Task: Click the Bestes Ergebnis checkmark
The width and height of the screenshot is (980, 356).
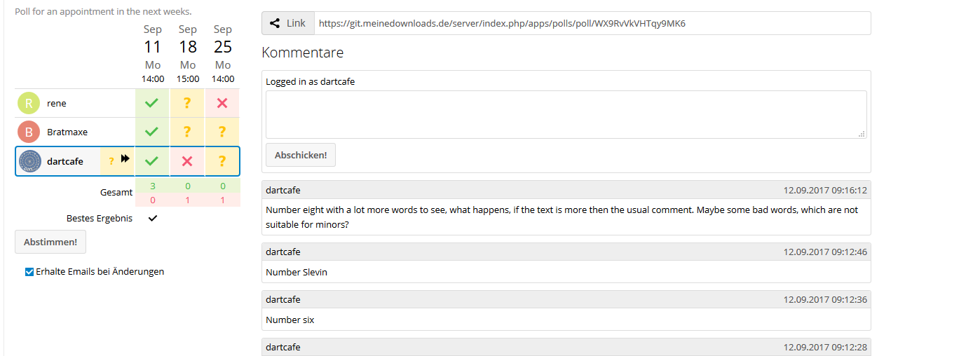Action: (x=153, y=218)
